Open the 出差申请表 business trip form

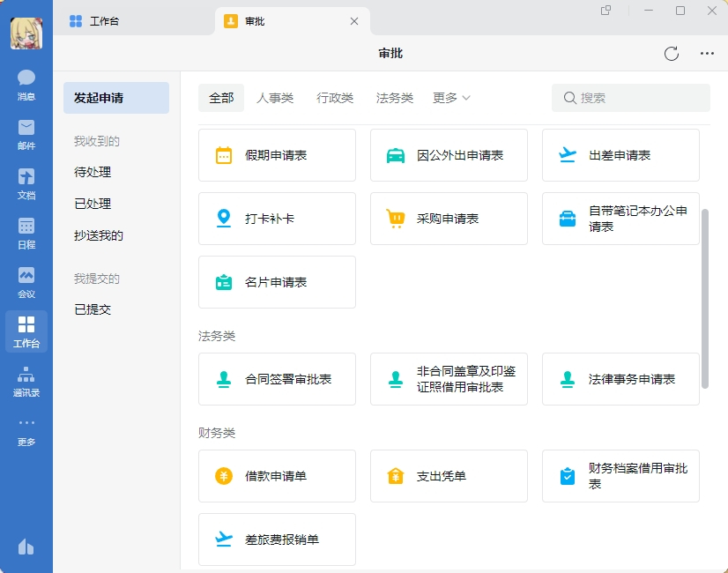coord(620,154)
